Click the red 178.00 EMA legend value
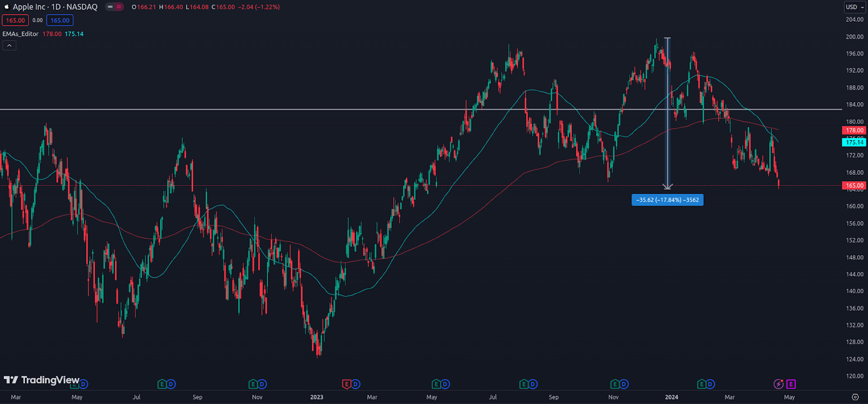The width and height of the screenshot is (868, 404). (x=52, y=34)
